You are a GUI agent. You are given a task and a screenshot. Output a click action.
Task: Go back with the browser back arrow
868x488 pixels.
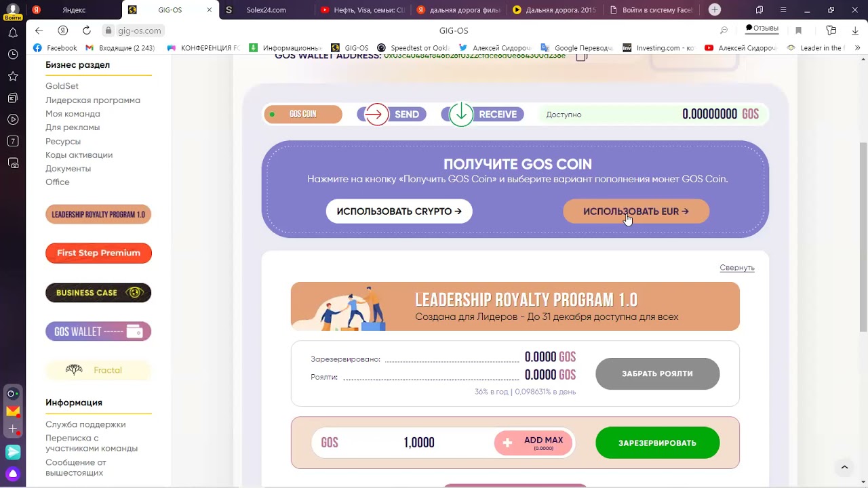pos(39,30)
